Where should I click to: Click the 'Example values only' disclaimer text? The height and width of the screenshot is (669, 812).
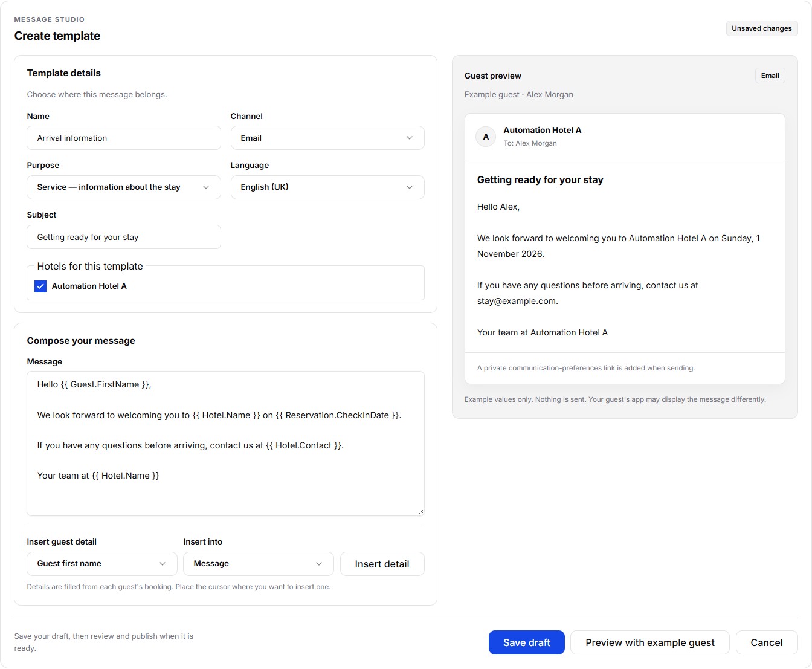tap(615, 399)
